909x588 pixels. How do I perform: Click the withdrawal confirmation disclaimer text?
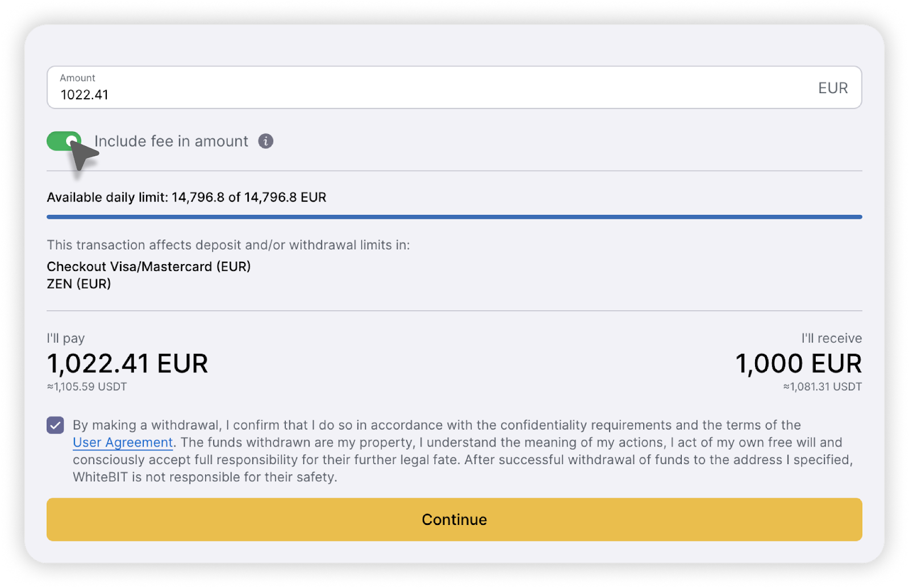click(463, 451)
